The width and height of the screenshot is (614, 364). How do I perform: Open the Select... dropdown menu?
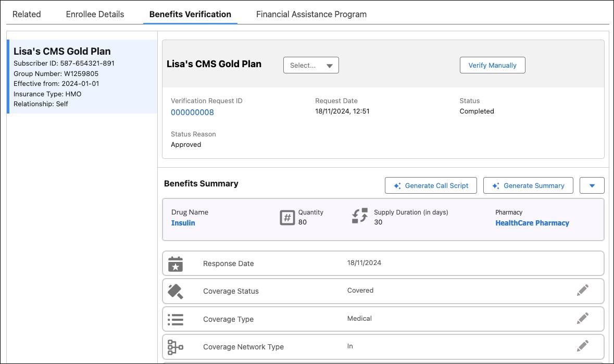tap(311, 66)
